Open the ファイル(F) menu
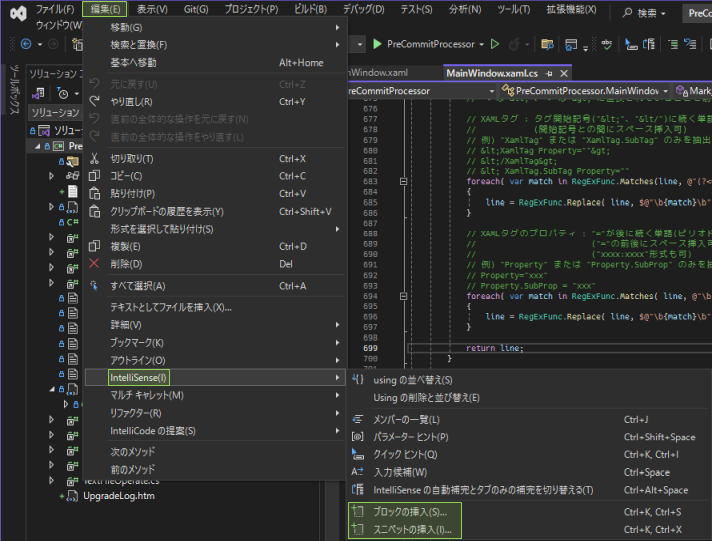The width and height of the screenshot is (712, 541). (x=55, y=9)
